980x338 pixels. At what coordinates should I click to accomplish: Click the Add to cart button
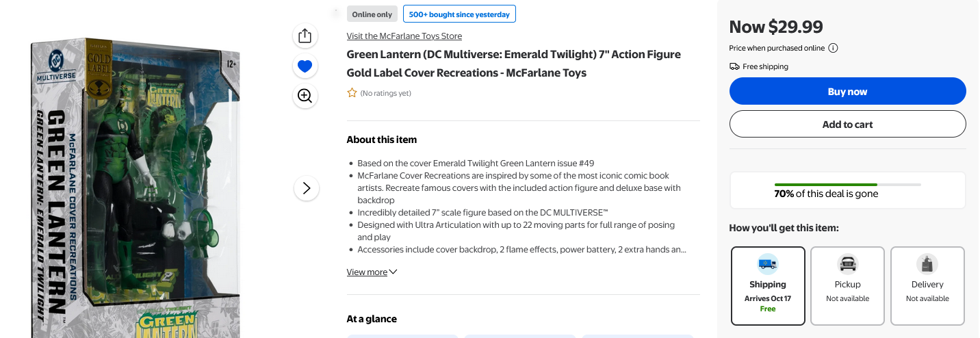coord(847,125)
